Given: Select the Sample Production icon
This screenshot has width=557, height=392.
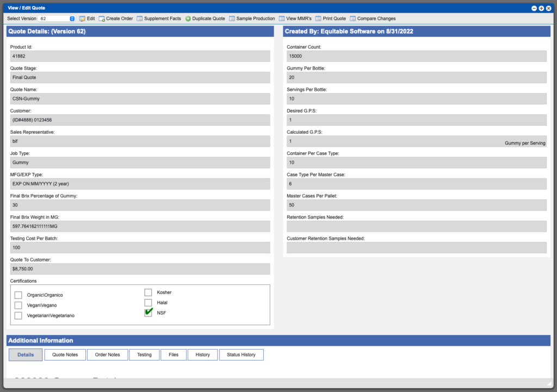Looking at the screenshot, I should click(x=232, y=18).
